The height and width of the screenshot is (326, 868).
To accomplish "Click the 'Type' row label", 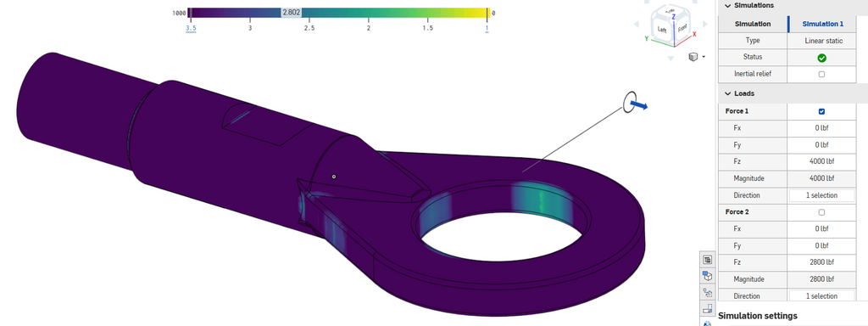I will point(753,41).
